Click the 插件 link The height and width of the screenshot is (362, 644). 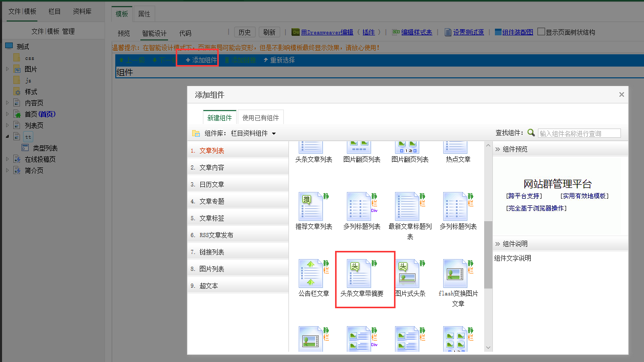click(368, 32)
